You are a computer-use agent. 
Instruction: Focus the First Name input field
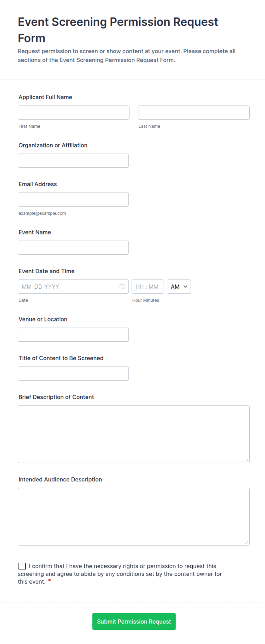click(74, 113)
